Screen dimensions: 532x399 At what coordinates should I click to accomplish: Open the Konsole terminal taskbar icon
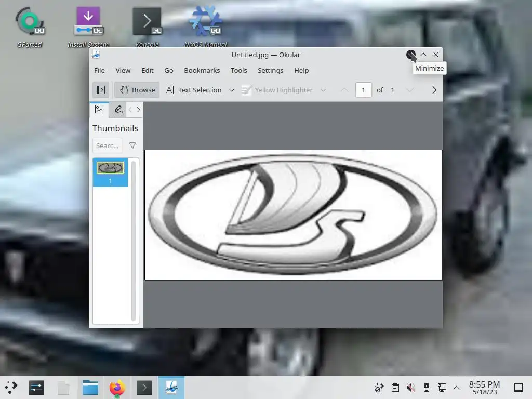point(144,388)
